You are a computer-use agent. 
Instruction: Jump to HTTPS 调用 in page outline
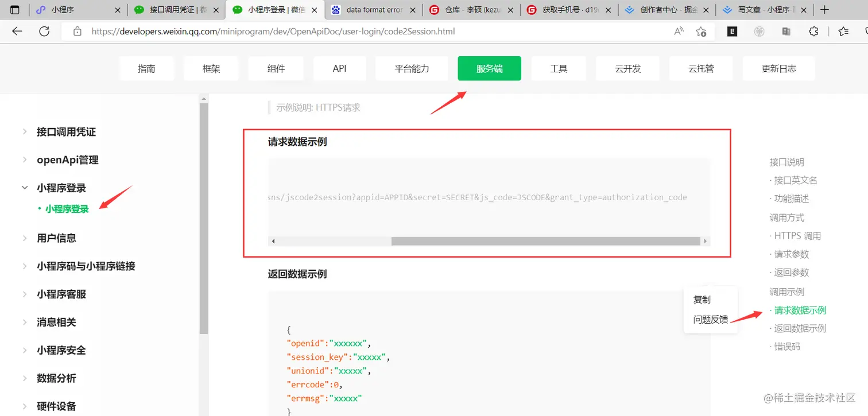point(797,236)
